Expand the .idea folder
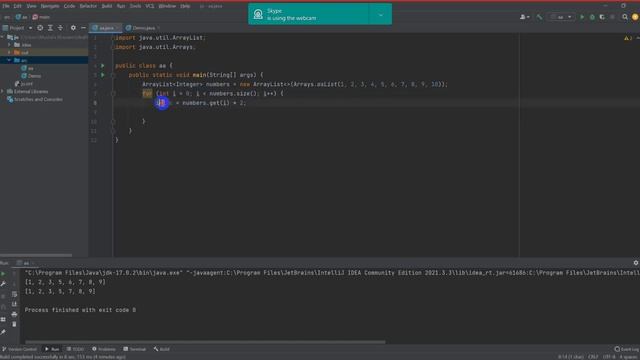This screenshot has width=640, height=360. (9, 45)
